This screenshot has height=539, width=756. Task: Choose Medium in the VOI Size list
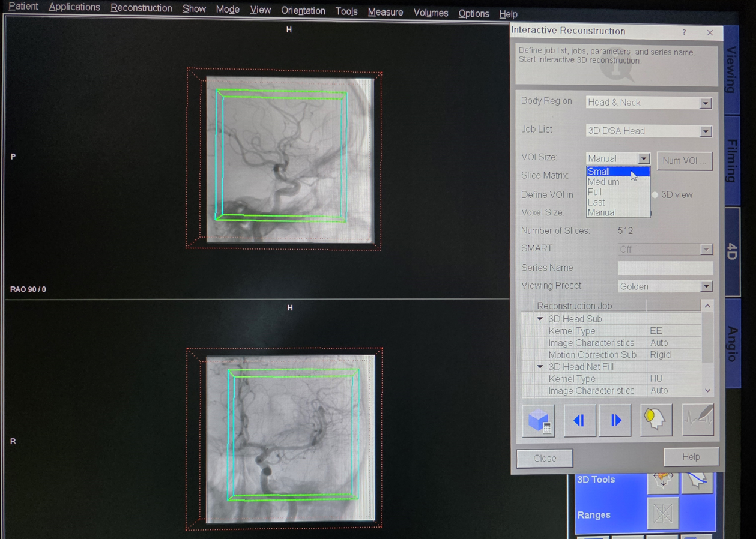coord(603,182)
